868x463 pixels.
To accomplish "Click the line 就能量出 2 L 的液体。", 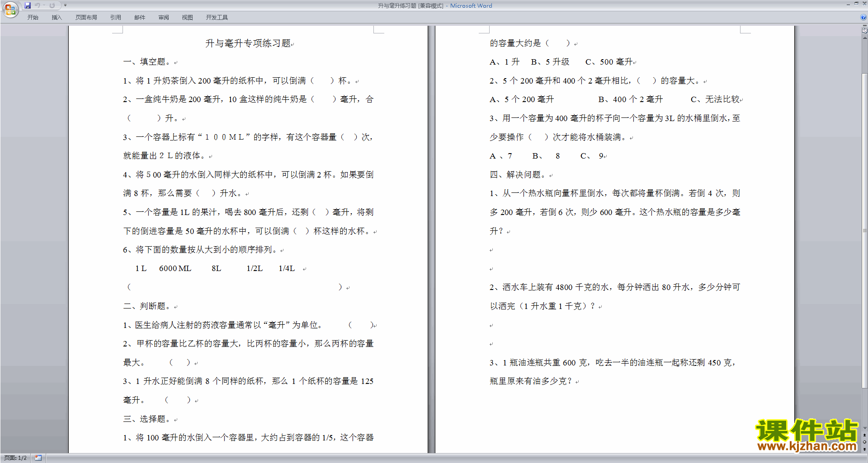I will (165, 156).
